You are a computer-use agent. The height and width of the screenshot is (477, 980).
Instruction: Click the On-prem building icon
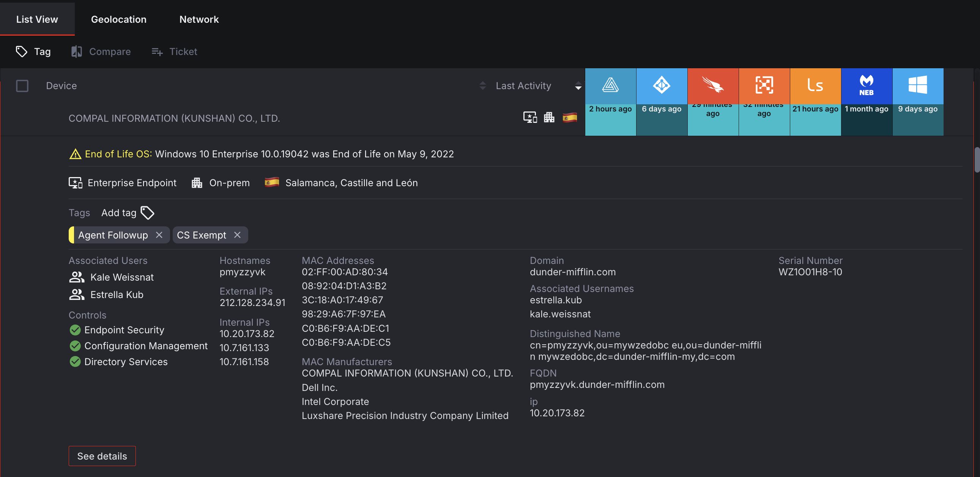click(197, 183)
